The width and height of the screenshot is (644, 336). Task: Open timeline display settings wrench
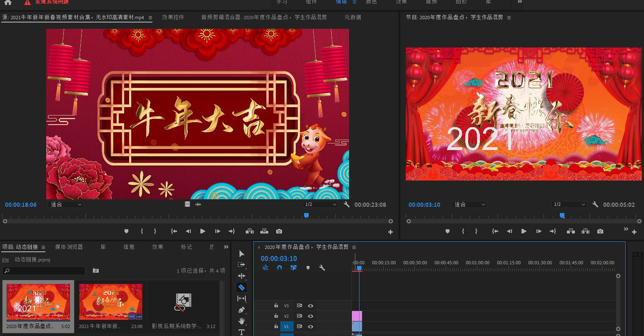pos(322,268)
